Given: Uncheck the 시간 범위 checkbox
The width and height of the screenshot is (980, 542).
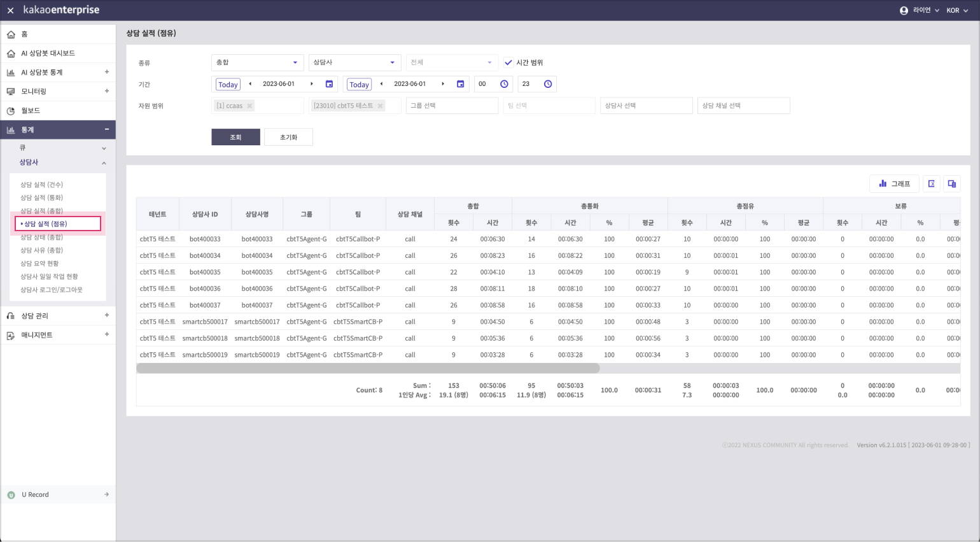Looking at the screenshot, I should point(508,62).
